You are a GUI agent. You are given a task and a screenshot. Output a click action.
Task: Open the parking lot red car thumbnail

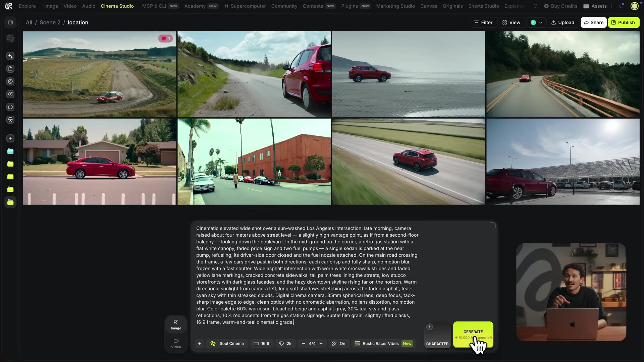pos(563,162)
